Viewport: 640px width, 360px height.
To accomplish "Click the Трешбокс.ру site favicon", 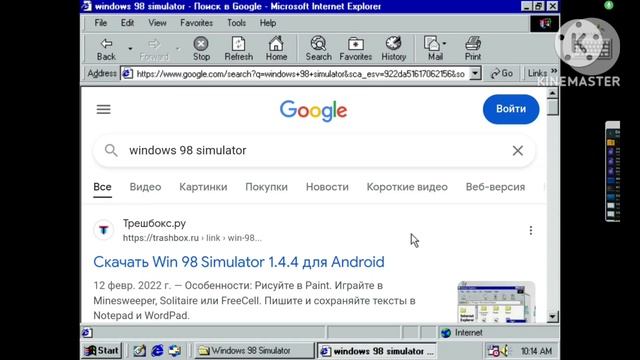I will 104,230.
